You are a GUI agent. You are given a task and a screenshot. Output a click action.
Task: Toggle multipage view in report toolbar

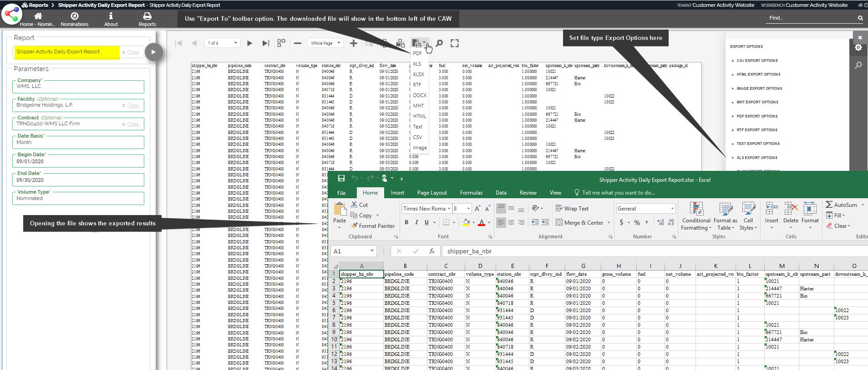click(281, 43)
